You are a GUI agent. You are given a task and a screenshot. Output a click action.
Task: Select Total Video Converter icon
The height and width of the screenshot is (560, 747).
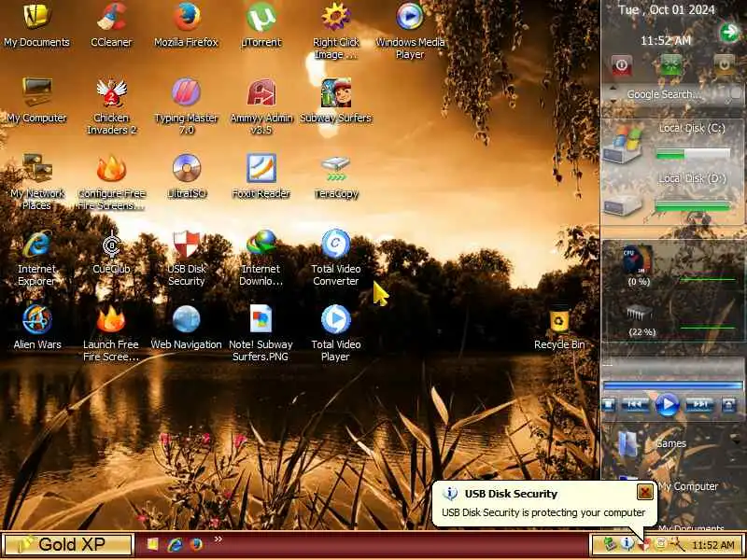(x=335, y=258)
